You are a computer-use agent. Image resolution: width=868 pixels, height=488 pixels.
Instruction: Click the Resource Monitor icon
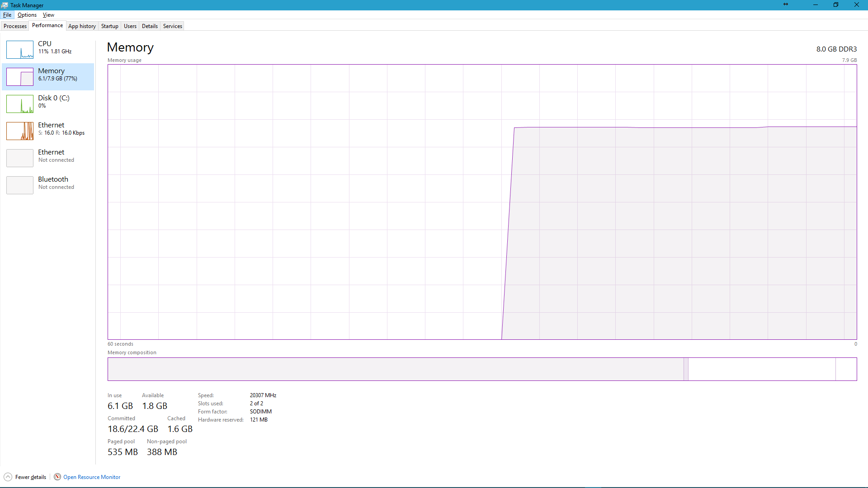tap(57, 477)
